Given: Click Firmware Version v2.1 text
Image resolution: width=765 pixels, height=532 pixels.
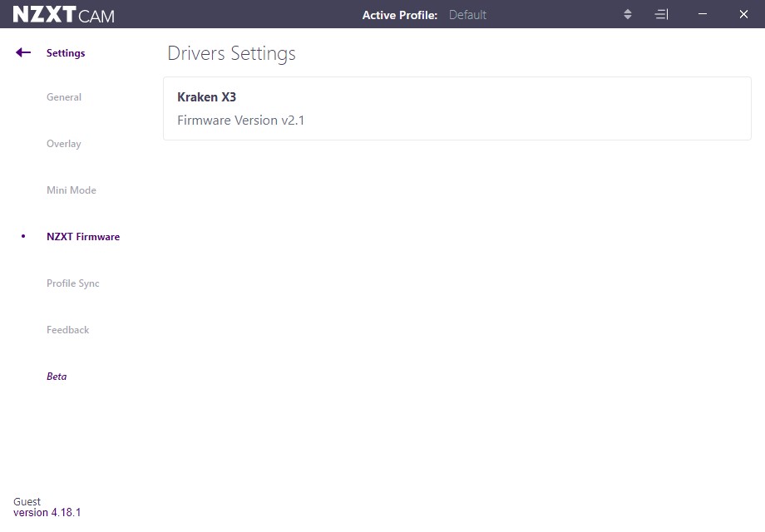Looking at the screenshot, I should (240, 121).
